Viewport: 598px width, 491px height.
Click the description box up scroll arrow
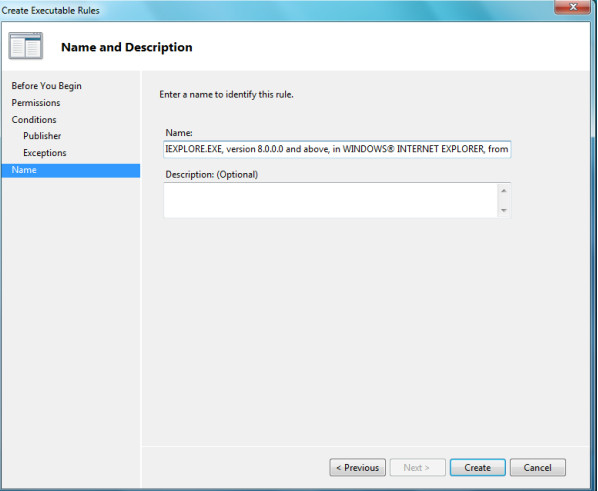click(x=504, y=190)
